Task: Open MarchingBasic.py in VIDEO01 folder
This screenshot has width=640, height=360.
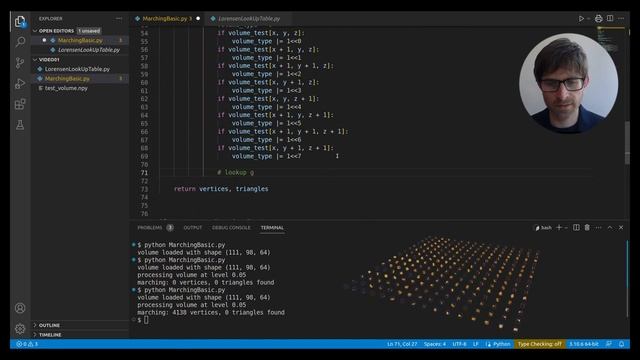Action: [67, 78]
